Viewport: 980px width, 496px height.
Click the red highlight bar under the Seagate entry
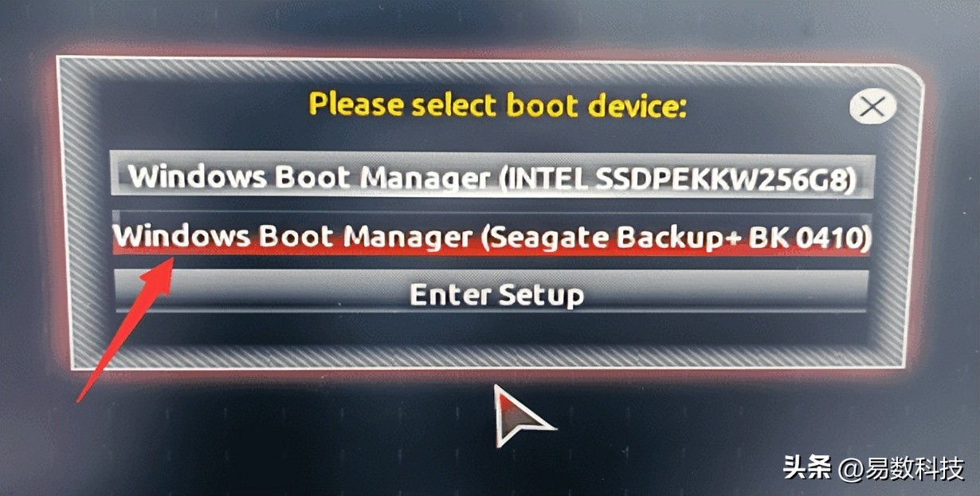[x=492, y=252]
